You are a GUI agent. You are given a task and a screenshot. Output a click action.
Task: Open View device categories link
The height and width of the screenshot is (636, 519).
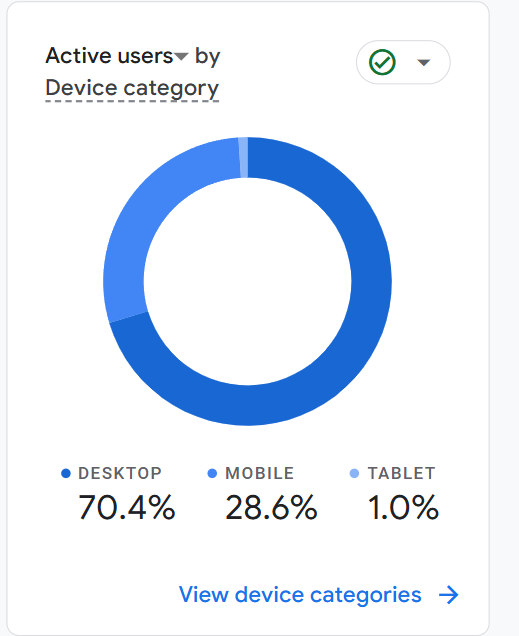300,595
